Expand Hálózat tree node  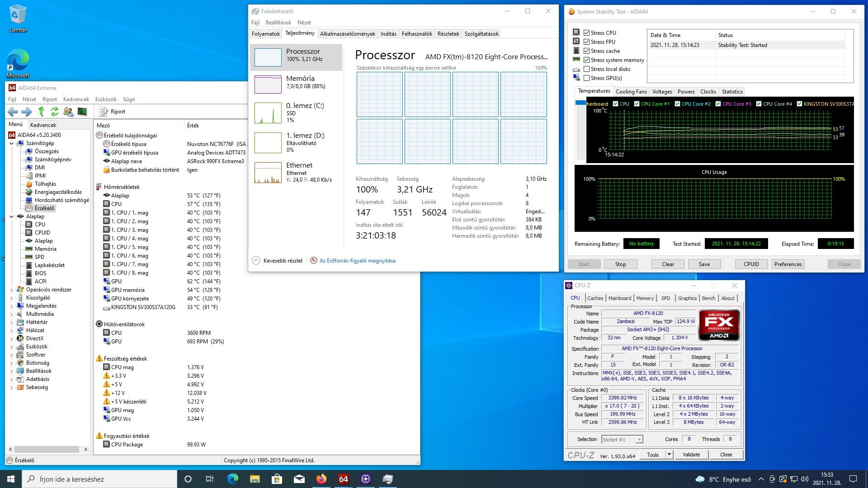[x=11, y=330]
